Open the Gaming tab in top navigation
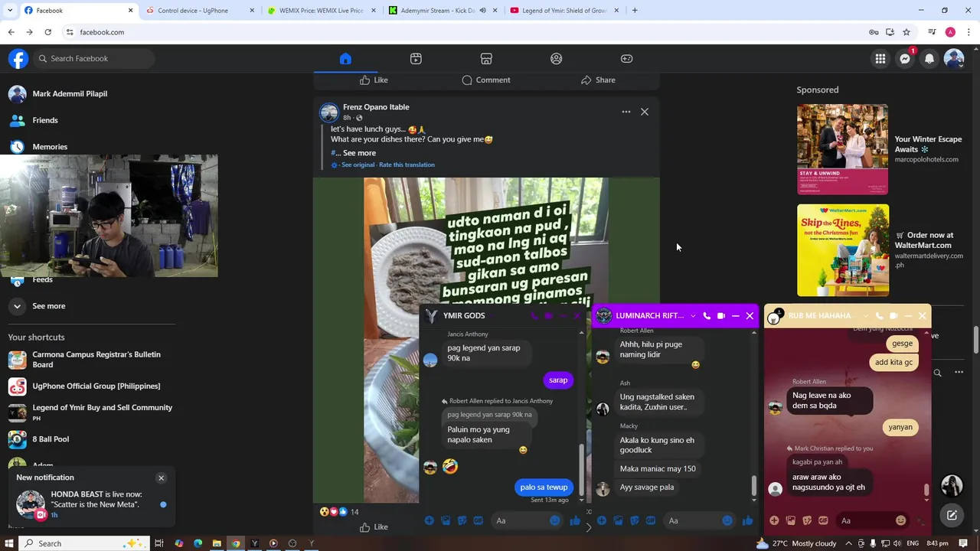 [x=626, y=59]
